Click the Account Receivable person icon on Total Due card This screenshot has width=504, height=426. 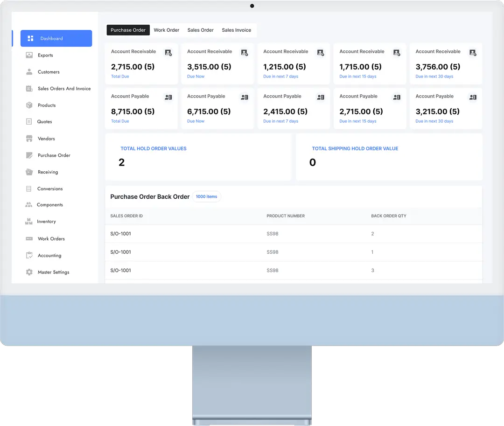click(168, 53)
